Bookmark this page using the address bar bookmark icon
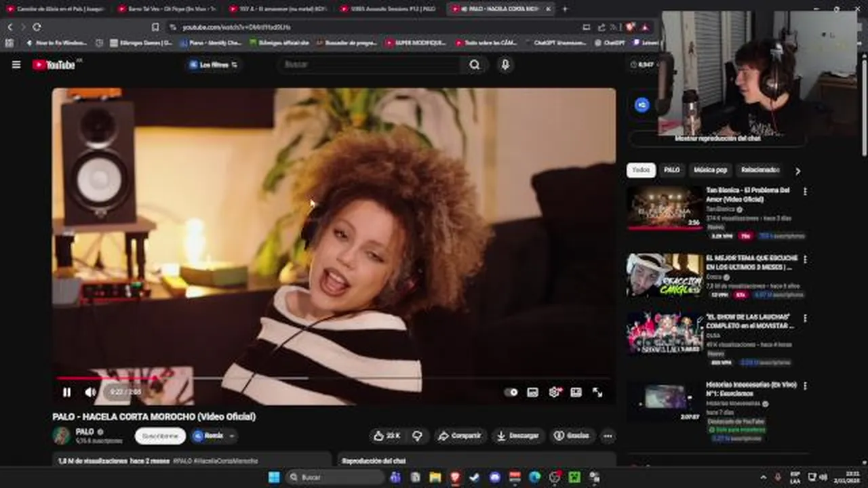Viewport: 868px width, 488px height. 155,27
